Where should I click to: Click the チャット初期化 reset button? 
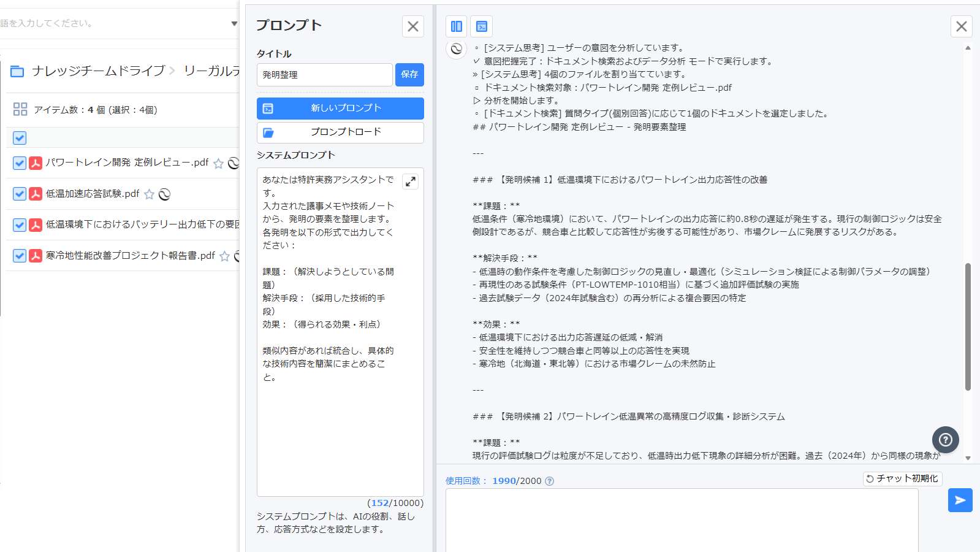(x=902, y=478)
